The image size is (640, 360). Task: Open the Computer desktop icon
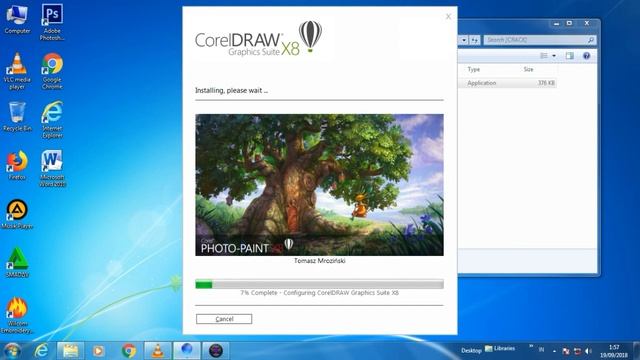click(17, 18)
